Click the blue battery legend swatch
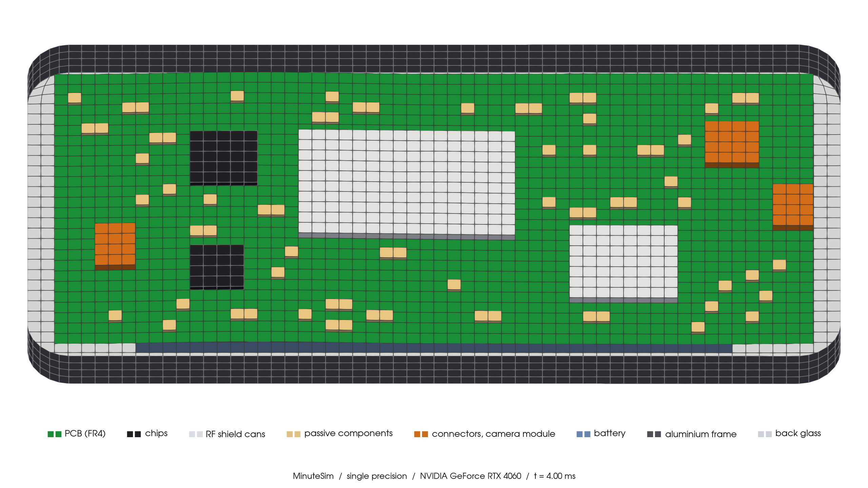This screenshot has width=868, height=488. click(584, 434)
